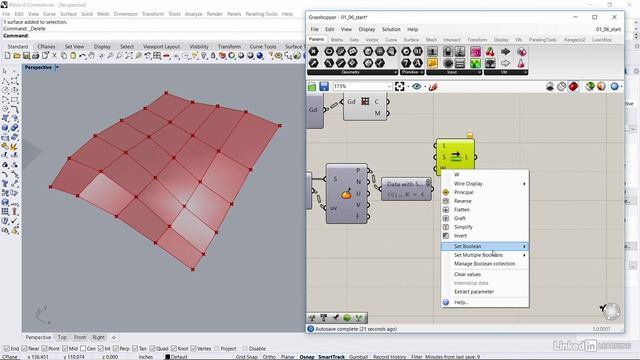Click Cut scissors icon in Rhino toolbar
The width and height of the screenshot is (640, 360).
tap(54, 56)
